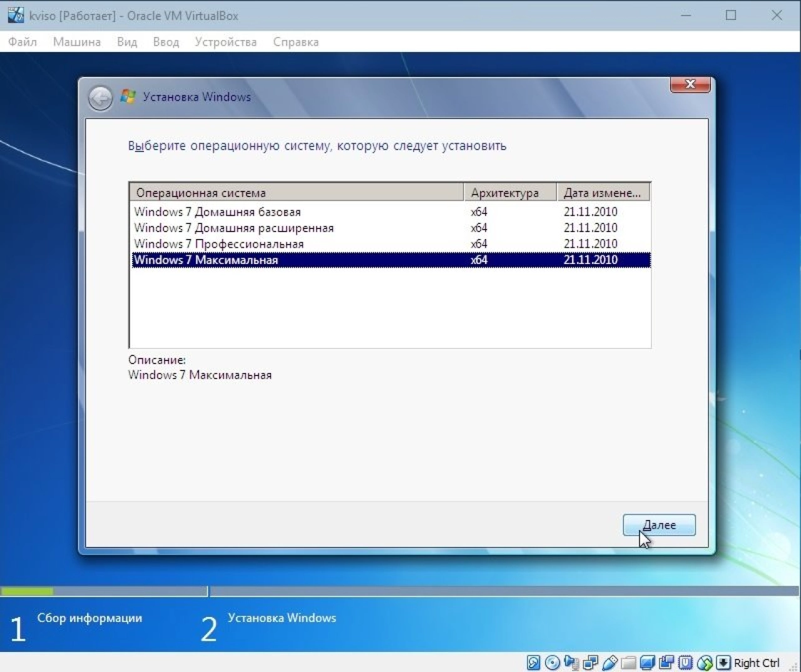Maximize the VirtualBox window
Viewport: 801px width, 672px height.
tap(731, 15)
